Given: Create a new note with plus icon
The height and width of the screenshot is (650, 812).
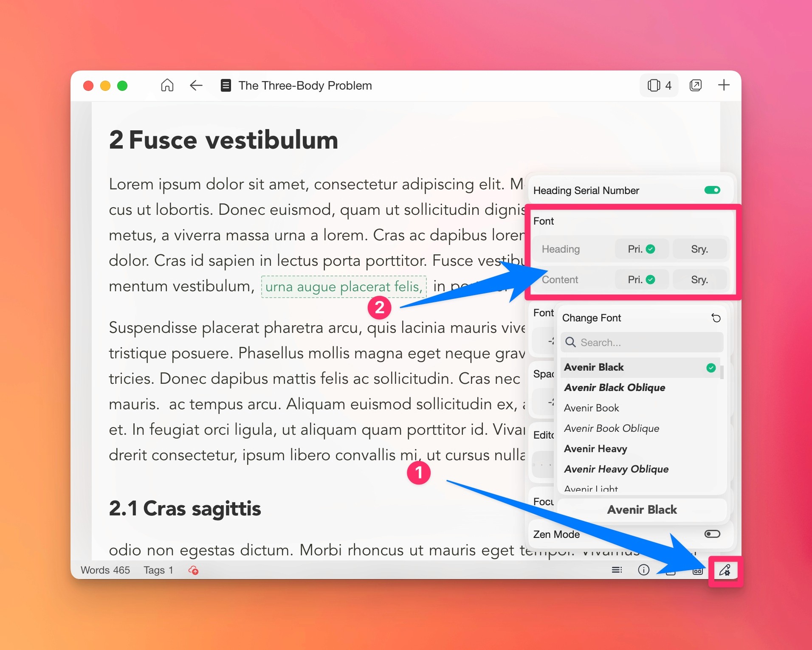Looking at the screenshot, I should pyautogui.click(x=724, y=85).
